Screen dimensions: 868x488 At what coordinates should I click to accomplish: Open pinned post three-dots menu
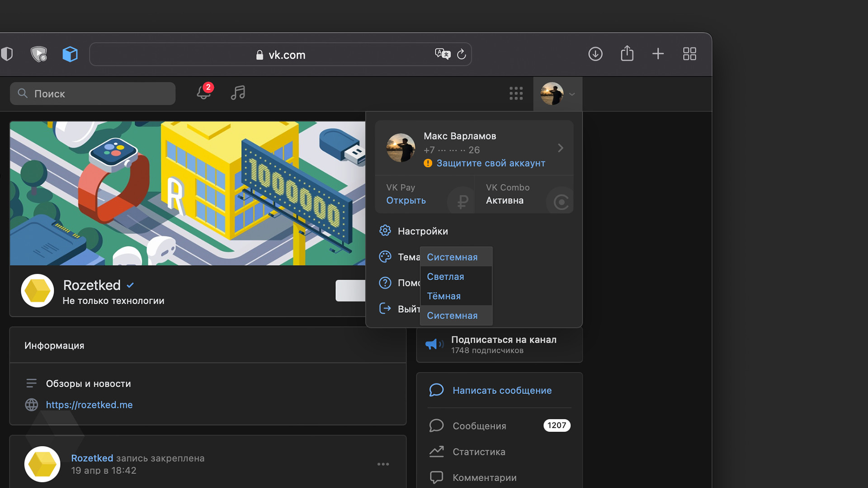point(383,464)
